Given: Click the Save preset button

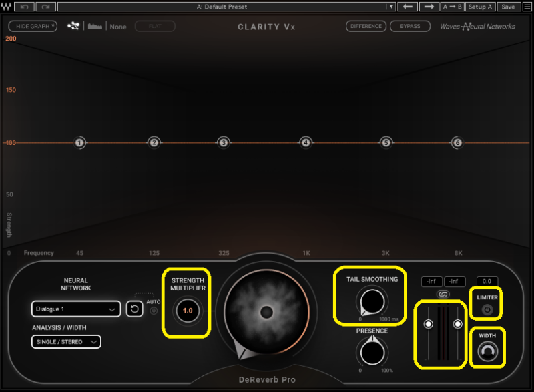Looking at the screenshot, I should click(x=508, y=7).
